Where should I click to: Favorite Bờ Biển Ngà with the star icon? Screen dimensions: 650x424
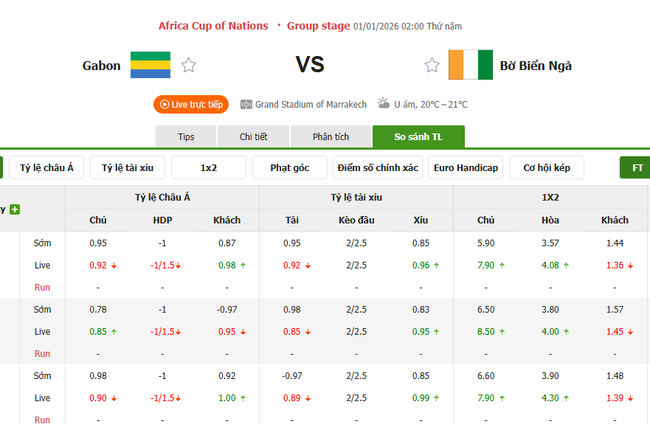pyautogui.click(x=432, y=66)
